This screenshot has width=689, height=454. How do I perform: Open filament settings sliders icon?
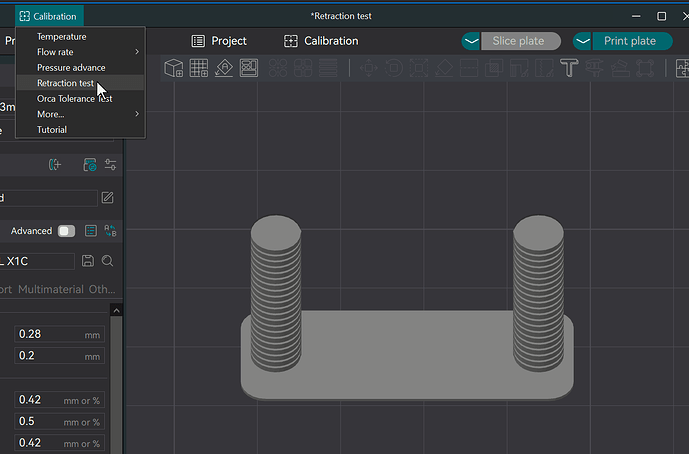110,165
